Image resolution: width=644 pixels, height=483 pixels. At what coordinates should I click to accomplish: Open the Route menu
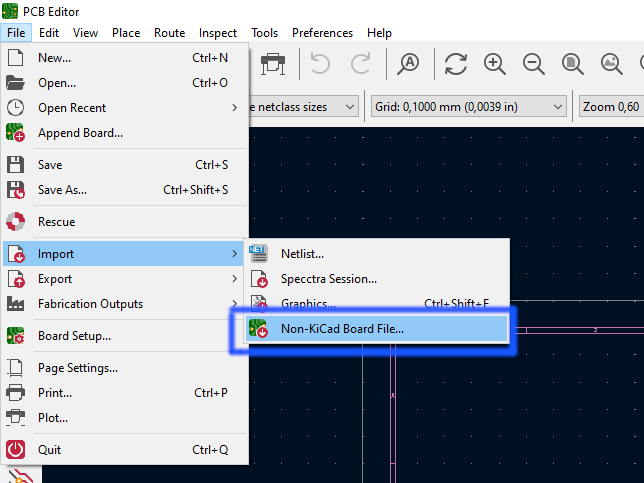[x=169, y=33]
